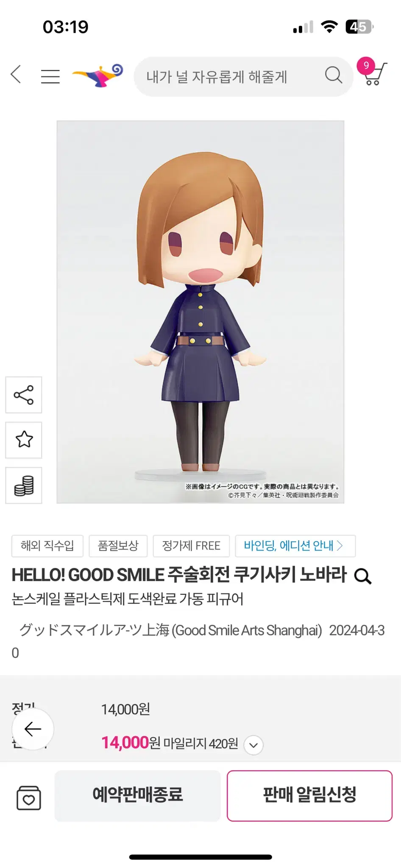
Task: Add product to favorites with star icon
Action: [x=24, y=440]
